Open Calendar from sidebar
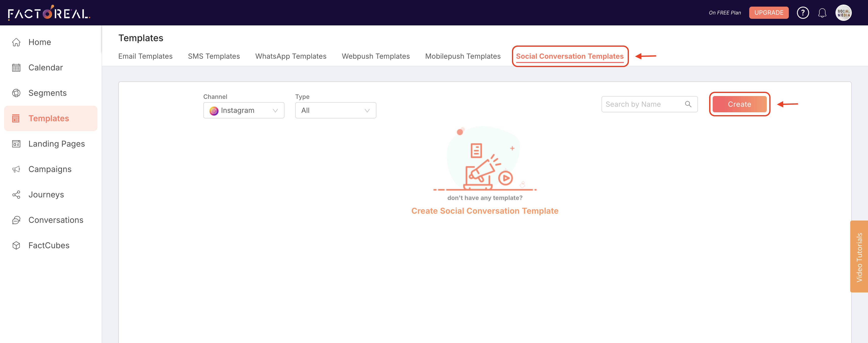 point(45,67)
